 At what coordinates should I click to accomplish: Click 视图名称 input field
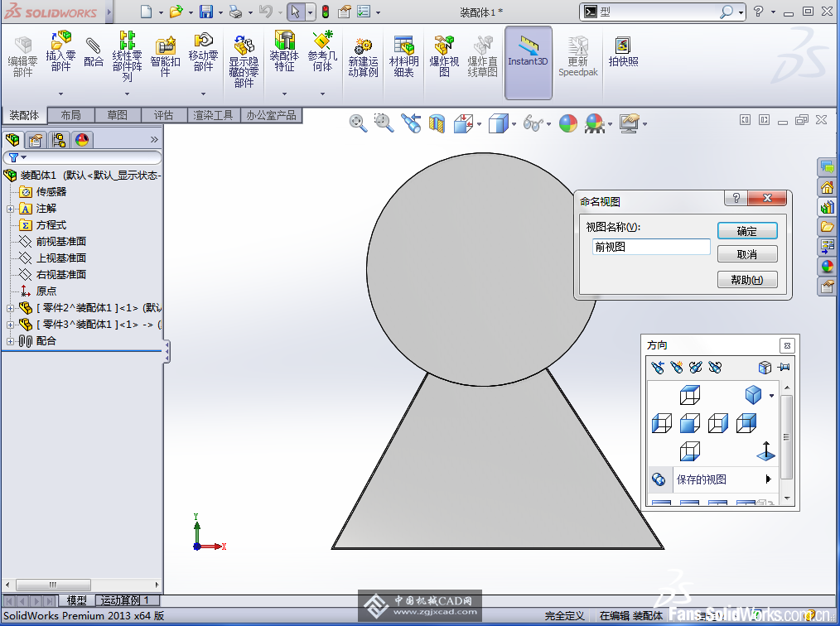pos(651,247)
